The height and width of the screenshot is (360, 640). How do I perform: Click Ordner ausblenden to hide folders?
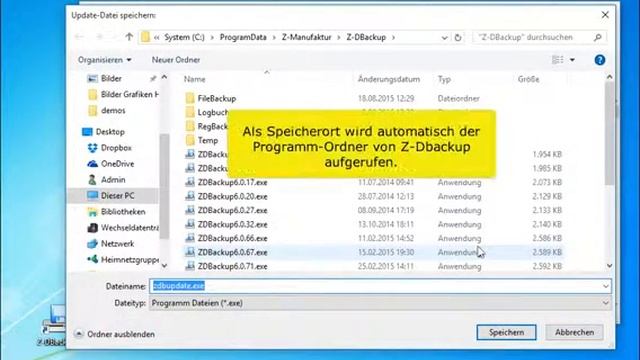(115, 334)
